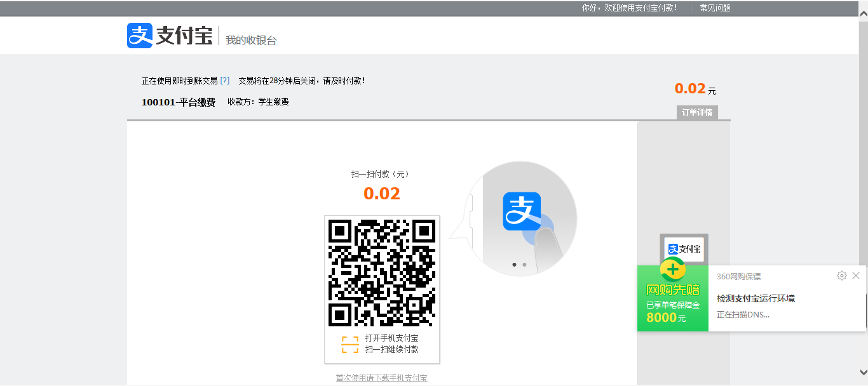Open the [?] help link for instant transaction
The image size is (868, 386).
pyautogui.click(x=224, y=81)
